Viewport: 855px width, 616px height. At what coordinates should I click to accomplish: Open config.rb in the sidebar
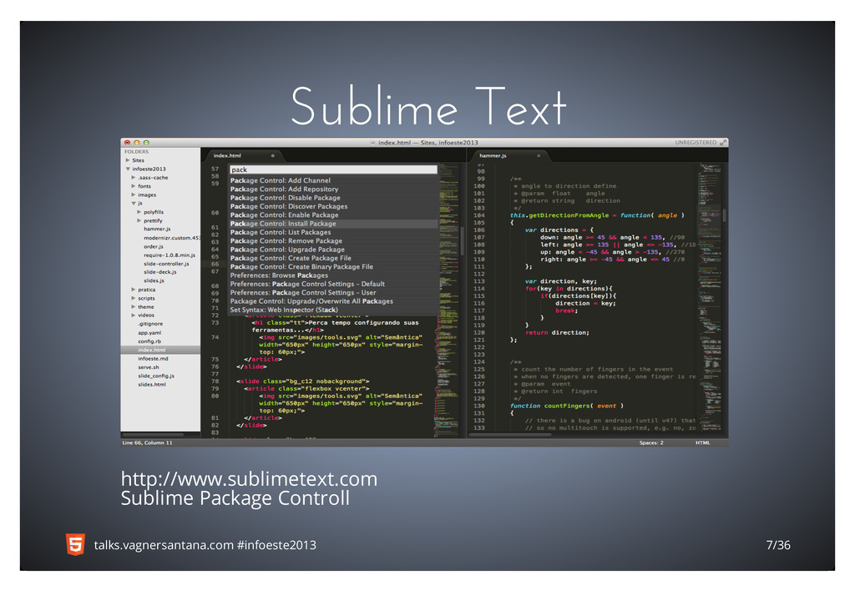click(149, 341)
